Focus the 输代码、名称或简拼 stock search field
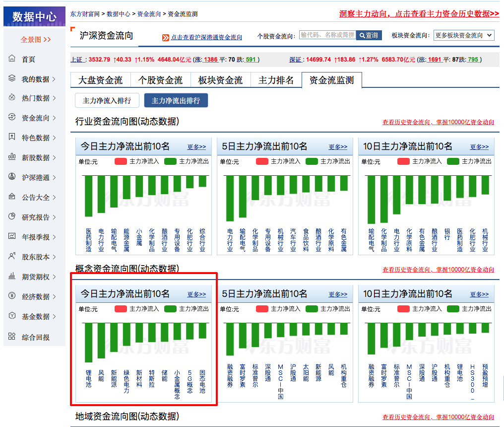This screenshot has width=504, height=427. [x=327, y=35]
